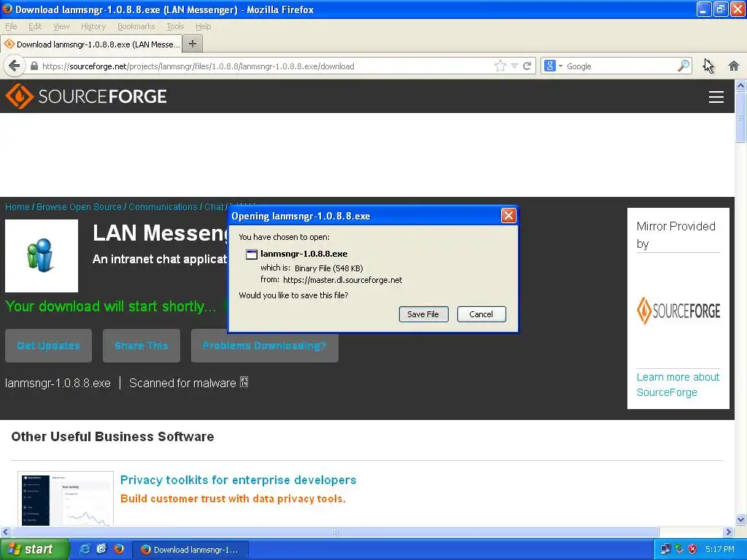Click the red security shield tray icon
The image size is (747, 560).
[x=693, y=549]
